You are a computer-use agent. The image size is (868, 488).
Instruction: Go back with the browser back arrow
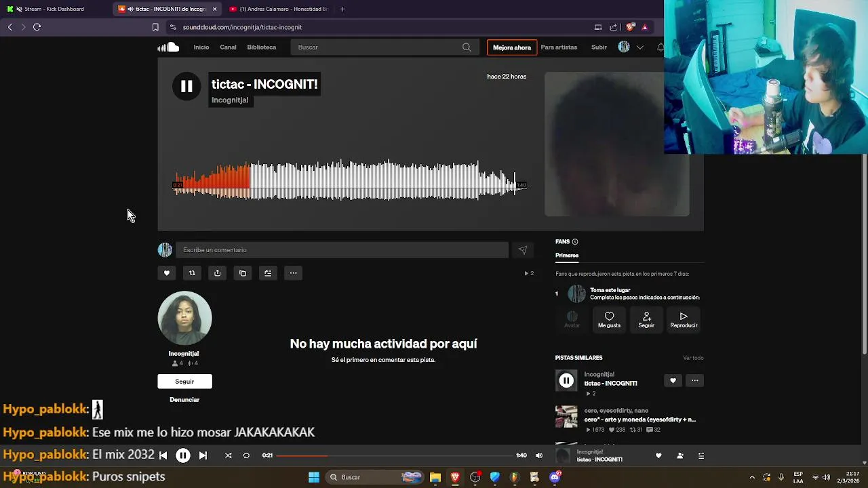[x=9, y=27]
